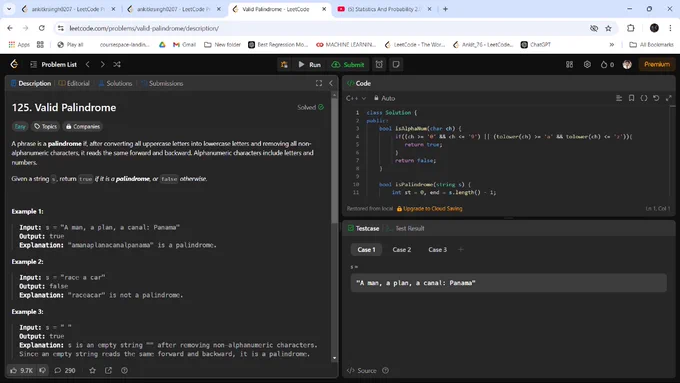Image resolution: width=680 pixels, height=383 pixels.
Task: Switch to the Description tab
Action: pyautogui.click(x=31, y=83)
